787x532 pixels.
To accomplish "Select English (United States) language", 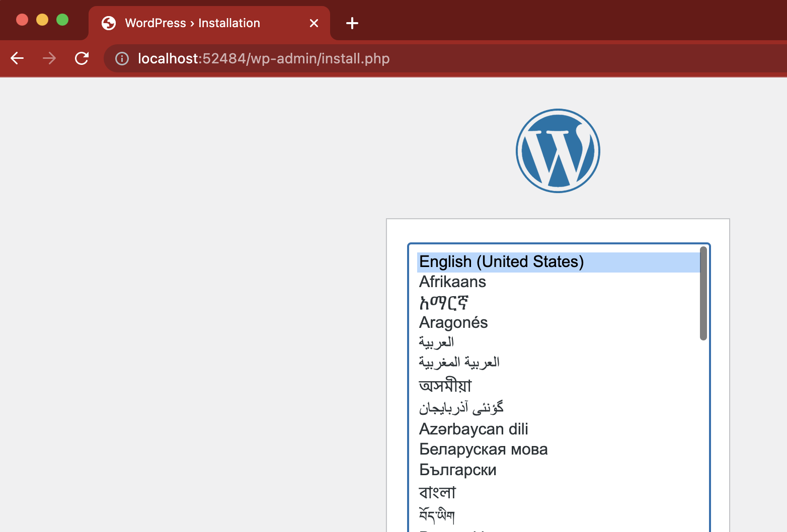I will pos(559,262).
